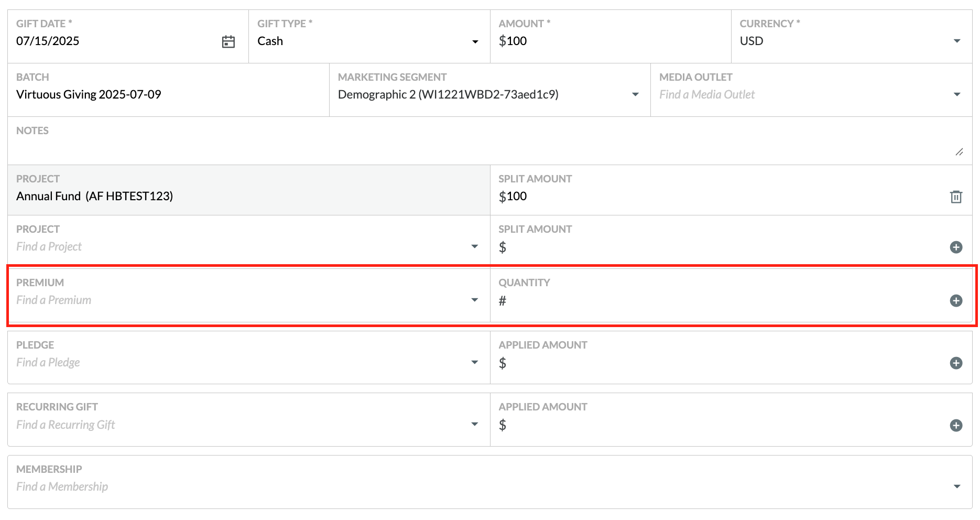Viewport: 980px width, 520px height.
Task: Grab the Notes field resize handle
Action: 959,152
